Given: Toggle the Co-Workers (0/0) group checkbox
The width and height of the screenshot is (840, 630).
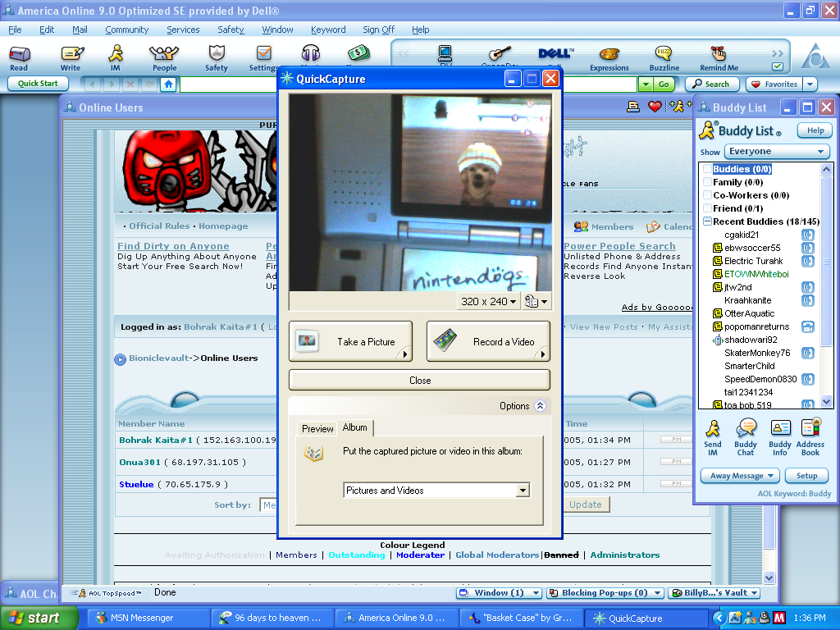Looking at the screenshot, I should click(705, 195).
